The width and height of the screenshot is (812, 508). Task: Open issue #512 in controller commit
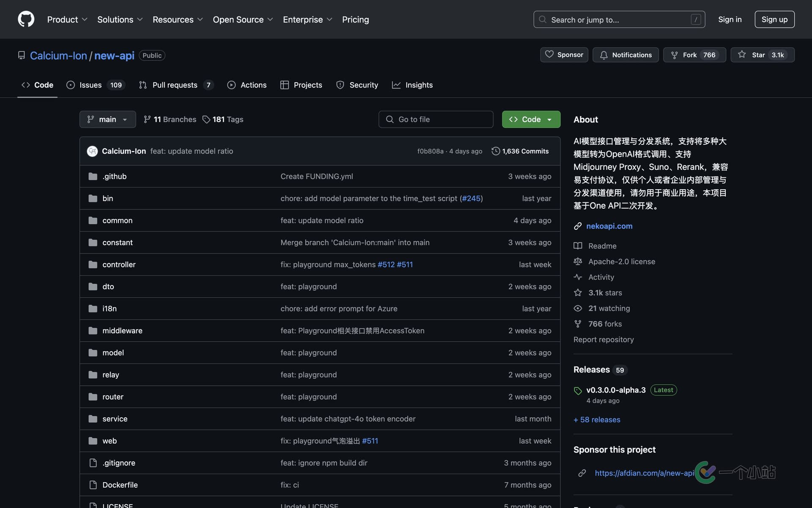tap(386, 265)
